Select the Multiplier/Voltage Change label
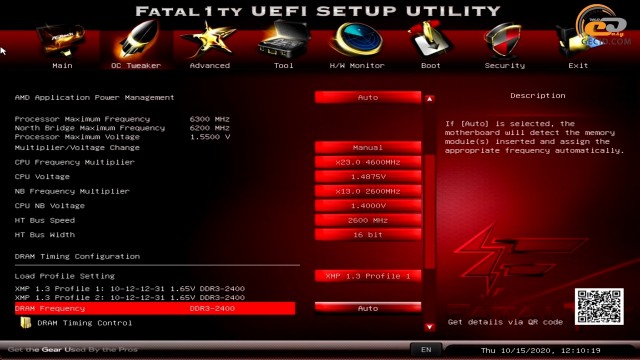The height and width of the screenshot is (360, 640). pos(77,147)
